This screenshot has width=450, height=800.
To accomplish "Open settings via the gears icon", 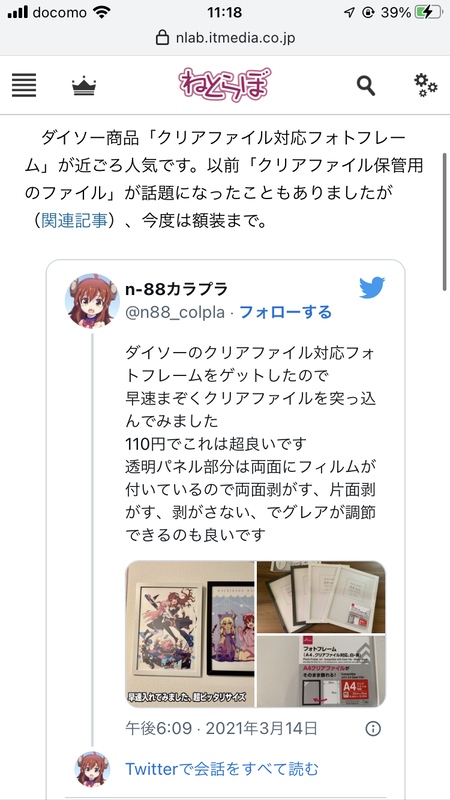I will [426, 85].
